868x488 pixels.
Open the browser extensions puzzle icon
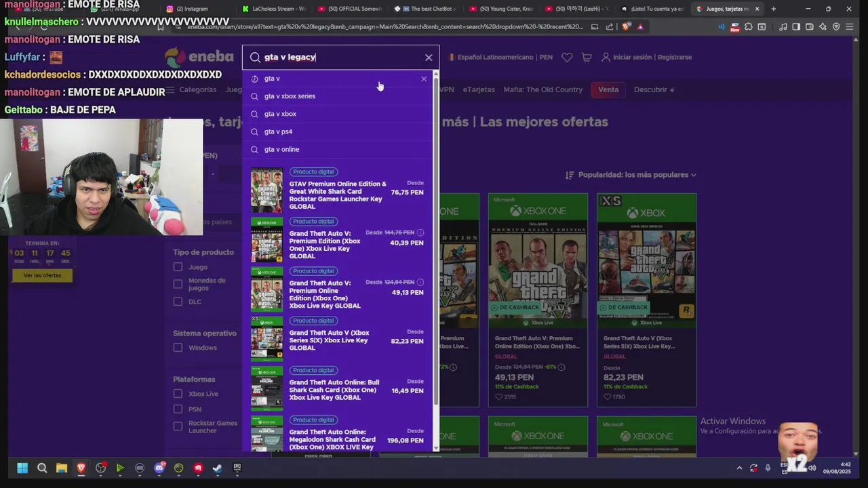point(749,27)
